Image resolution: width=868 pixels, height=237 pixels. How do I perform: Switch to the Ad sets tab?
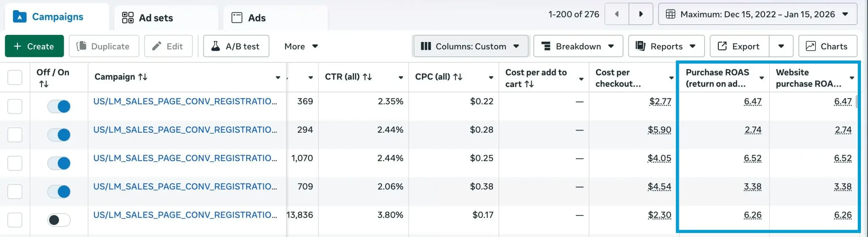(148, 18)
